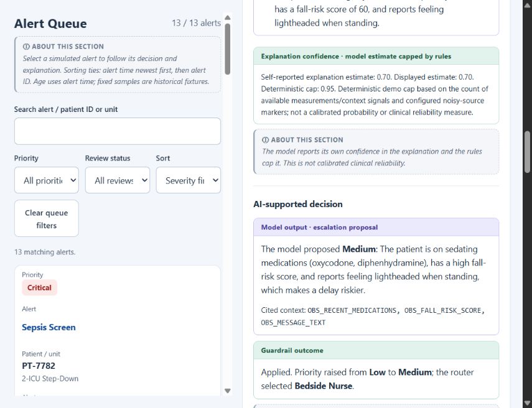Click the Clear queue filters button
The width and height of the screenshot is (532, 408).
[47, 219]
